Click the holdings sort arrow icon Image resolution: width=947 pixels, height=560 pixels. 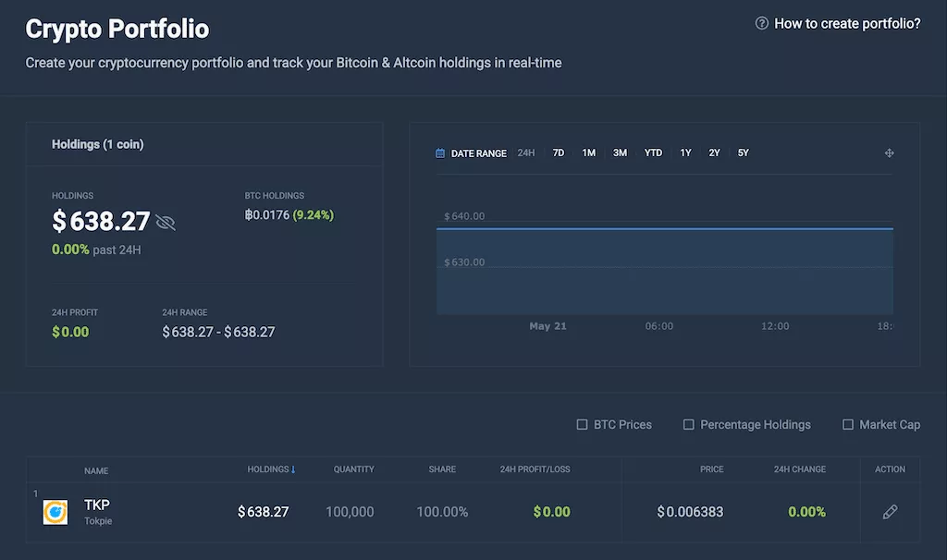293,469
